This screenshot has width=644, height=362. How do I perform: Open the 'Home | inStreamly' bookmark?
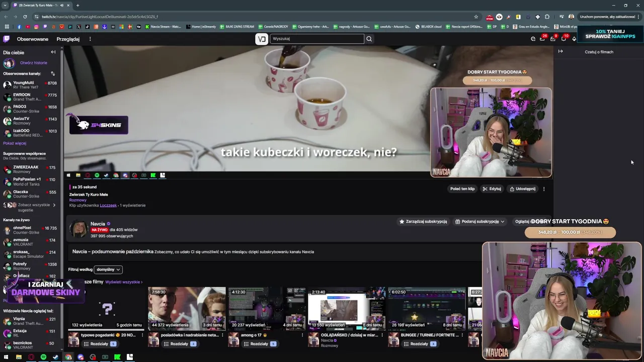point(201,27)
